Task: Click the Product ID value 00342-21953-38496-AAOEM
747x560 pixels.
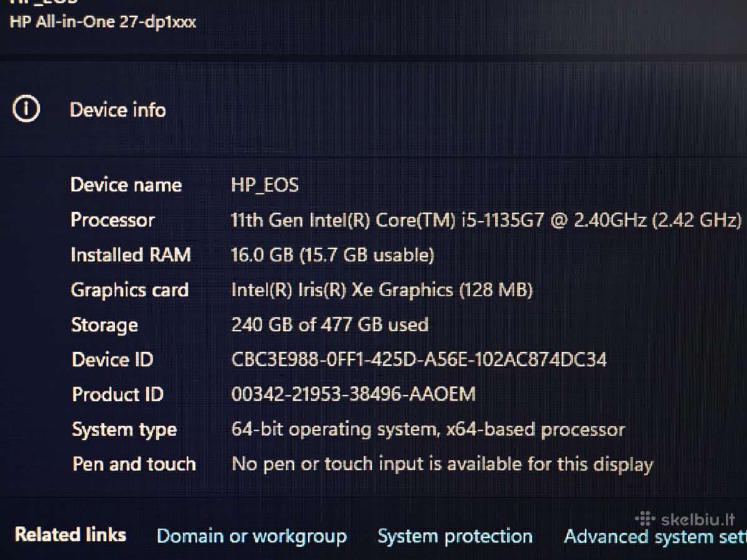Action: [354, 394]
